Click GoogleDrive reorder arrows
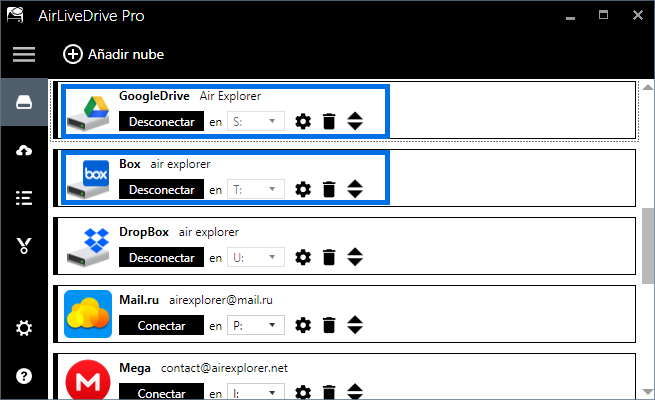This screenshot has width=655, height=400. tap(355, 121)
